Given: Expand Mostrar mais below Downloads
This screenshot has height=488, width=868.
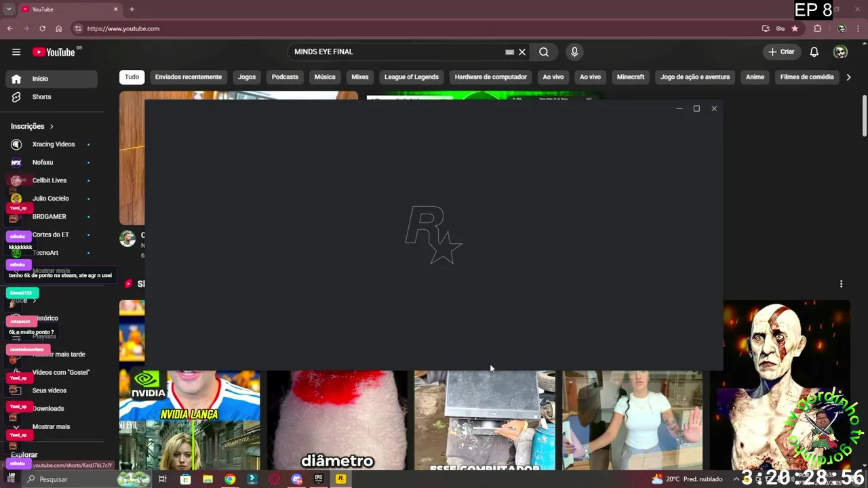Looking at the screenshot, I should pyautogui.click(x=52, y=427).
